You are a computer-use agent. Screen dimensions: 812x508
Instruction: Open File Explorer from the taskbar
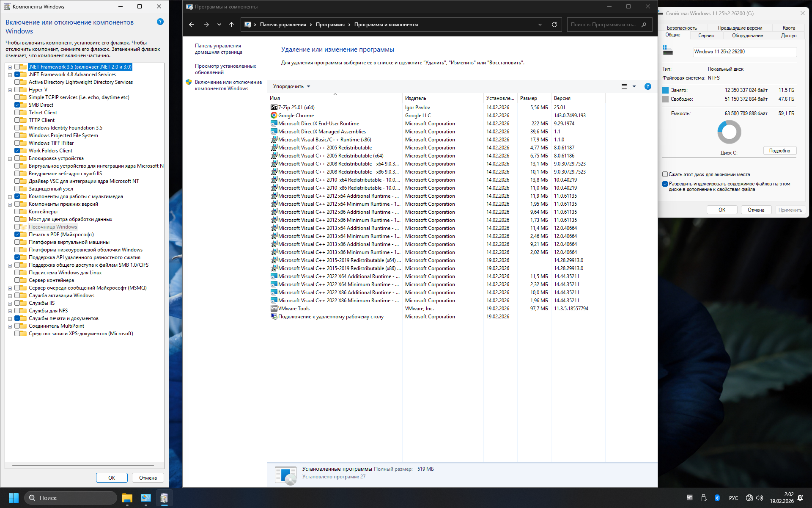127,498
